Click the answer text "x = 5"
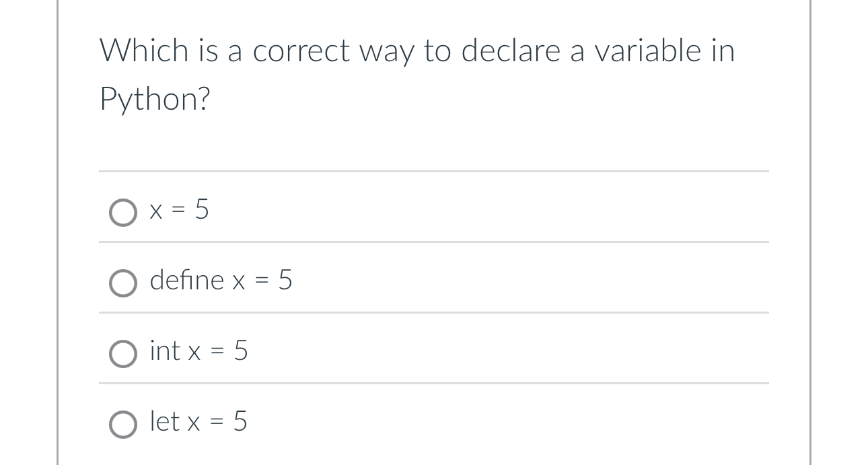 pyautogui.click(x=178, y=211)
